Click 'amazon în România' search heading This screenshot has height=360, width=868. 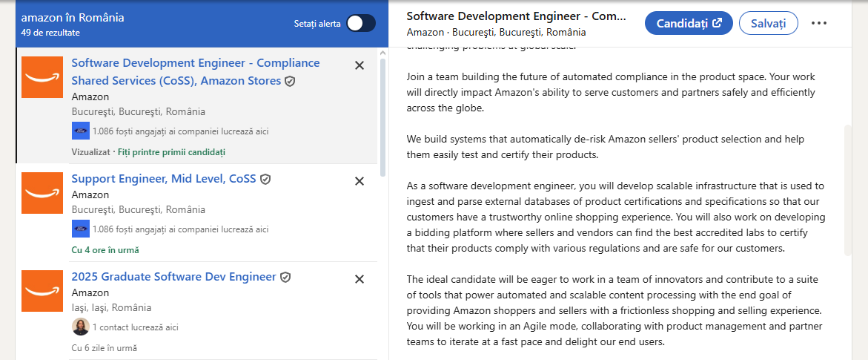point(73,18)
